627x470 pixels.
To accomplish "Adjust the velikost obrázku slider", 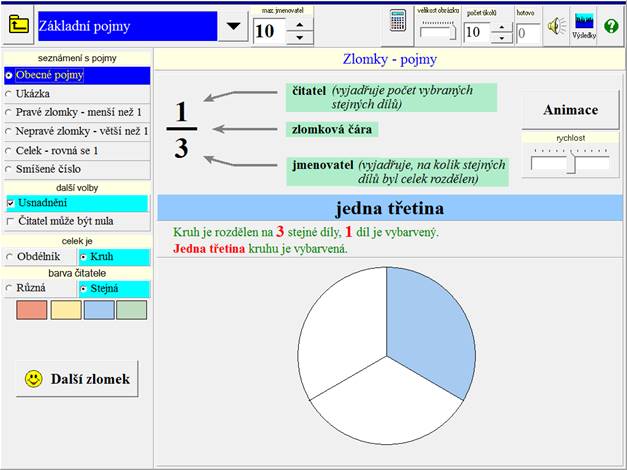I will click(x=438, y=30).
